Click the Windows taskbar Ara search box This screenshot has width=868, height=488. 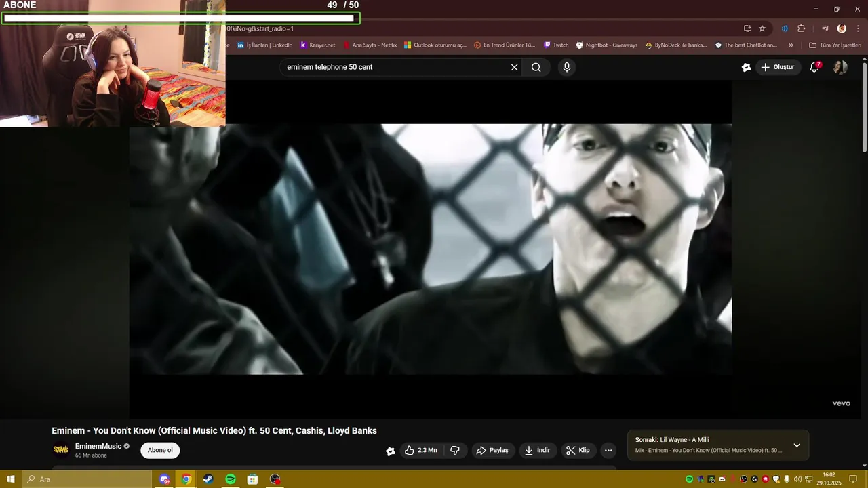click(x=87, y=479)
